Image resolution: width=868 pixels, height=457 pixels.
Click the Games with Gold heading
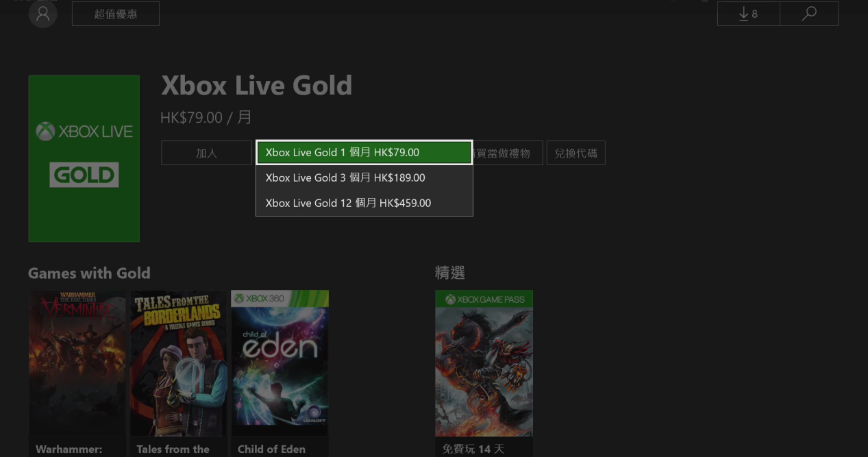tap(89, 273)
